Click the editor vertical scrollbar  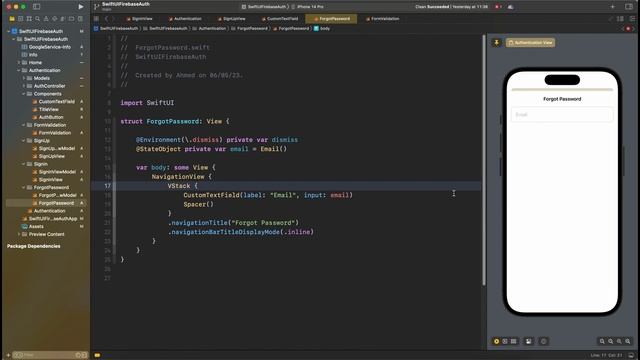click(484, 160)
